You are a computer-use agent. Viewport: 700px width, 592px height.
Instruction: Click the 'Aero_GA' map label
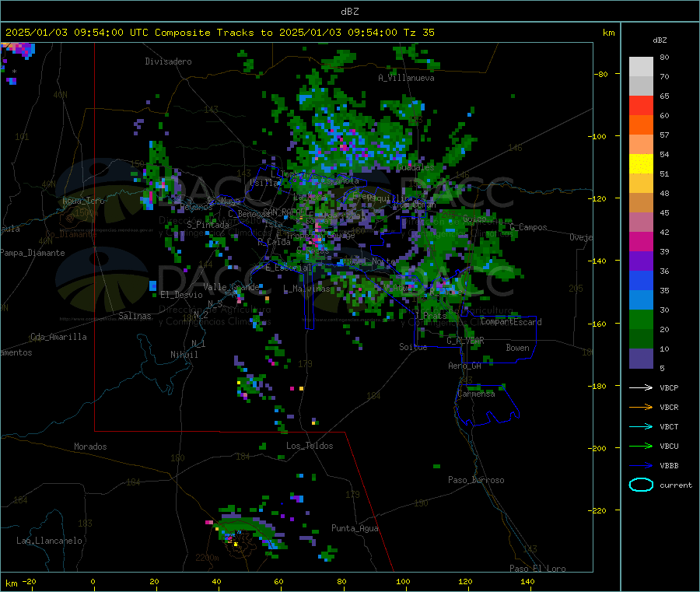465,366
